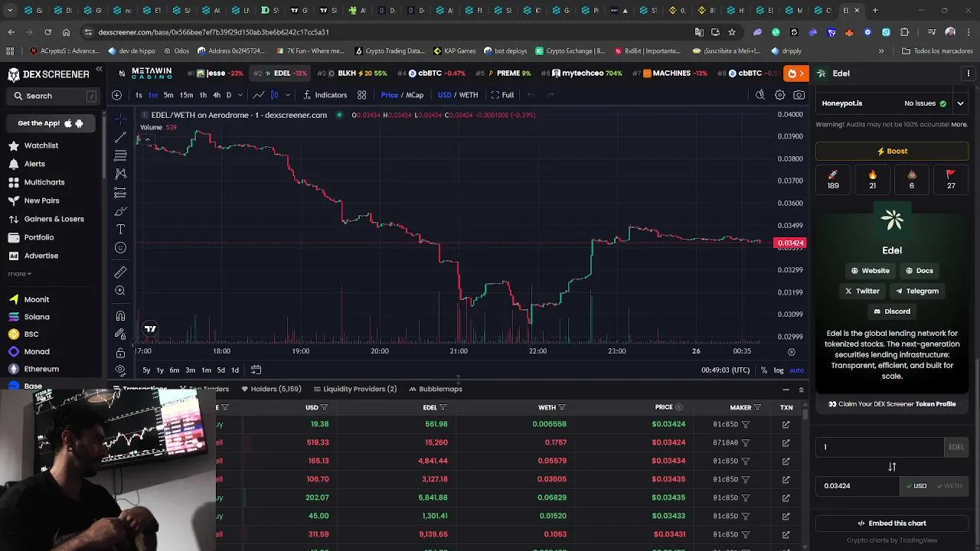
Task: Open the Bubblemaps tab
Action: [436, 389]
